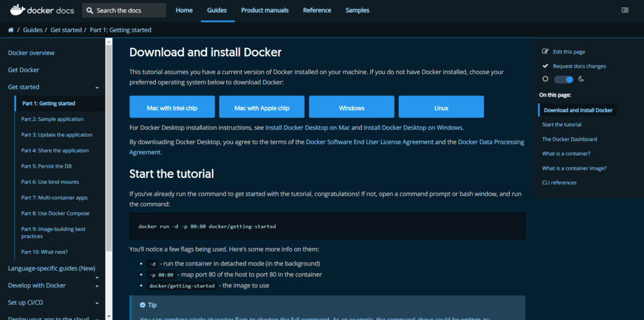Click Edit this page link
The height and width of the screenshot is (320, 644).
569,52
